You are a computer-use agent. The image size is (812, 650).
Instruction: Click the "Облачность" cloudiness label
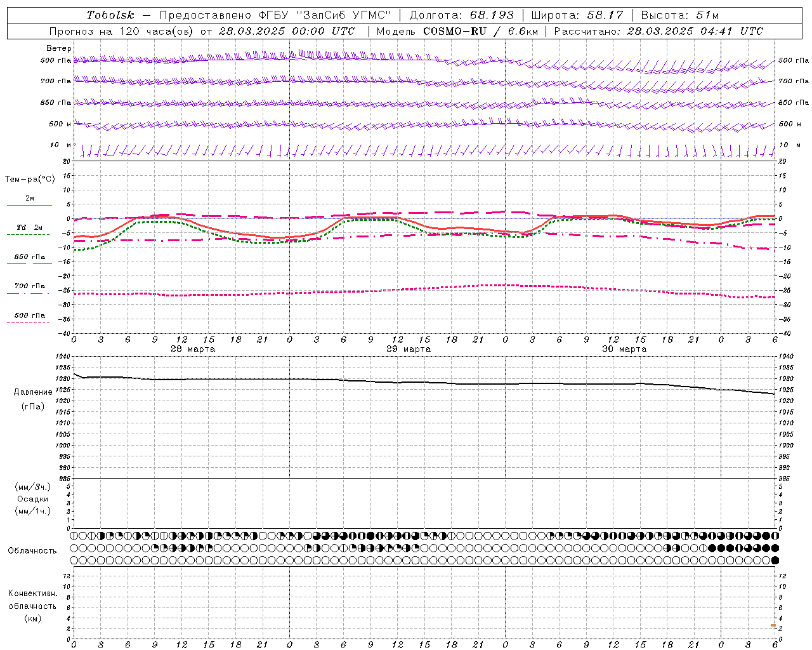[x=32, y=551]
